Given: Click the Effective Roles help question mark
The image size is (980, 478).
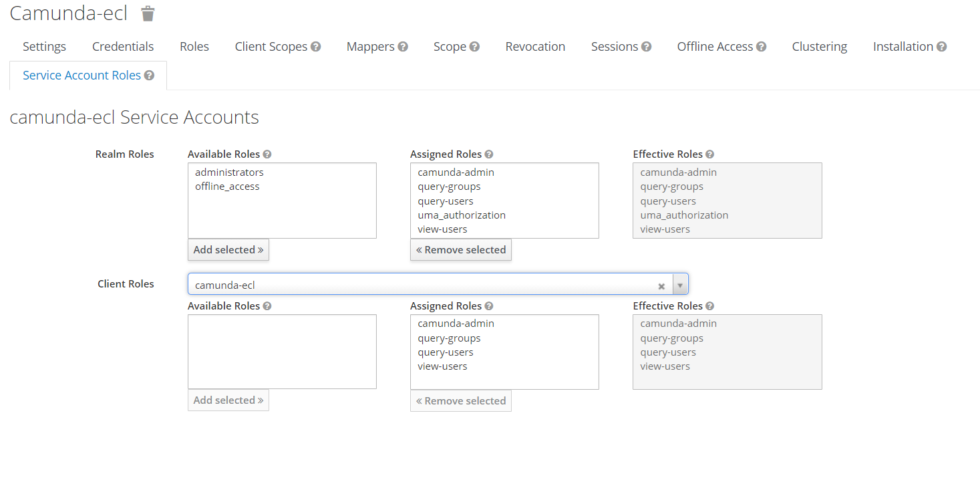Looking at the screenshot, I should 710,154.
